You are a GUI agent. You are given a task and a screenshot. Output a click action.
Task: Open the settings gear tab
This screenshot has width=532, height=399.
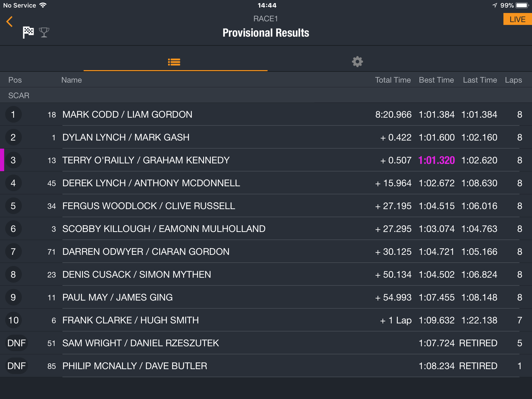(357, 62)
